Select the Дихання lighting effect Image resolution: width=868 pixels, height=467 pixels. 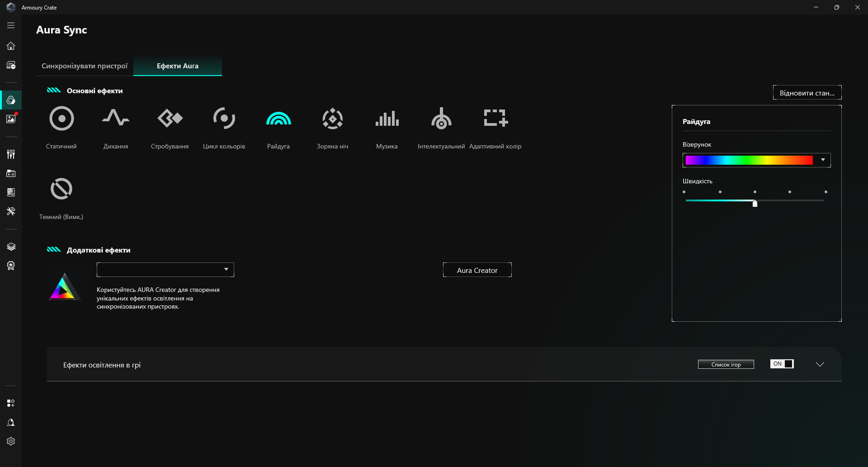click(x=116, y=128)
